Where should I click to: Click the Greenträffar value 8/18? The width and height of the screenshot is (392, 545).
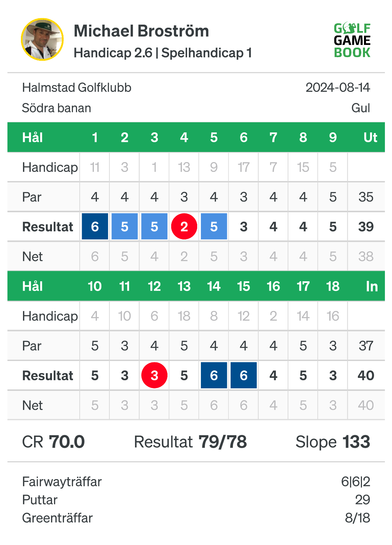click(358, 518)
